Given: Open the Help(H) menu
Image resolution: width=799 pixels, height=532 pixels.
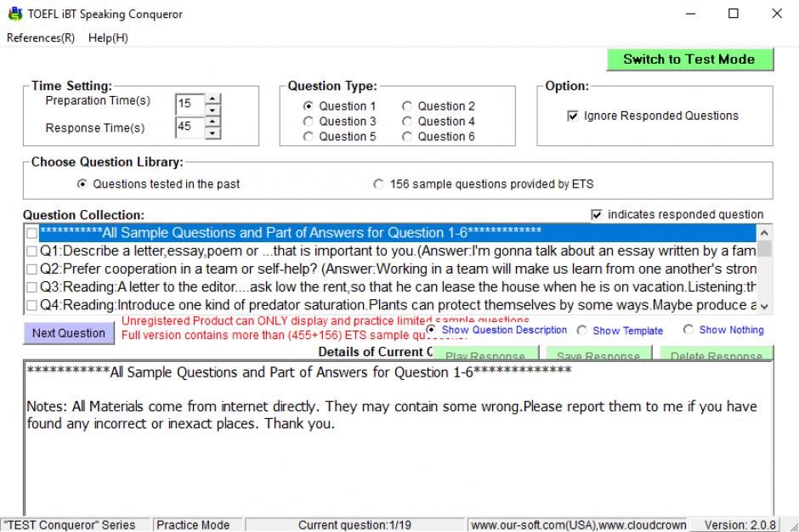Looking at the screenshot, I should click(x=108, y=37).
